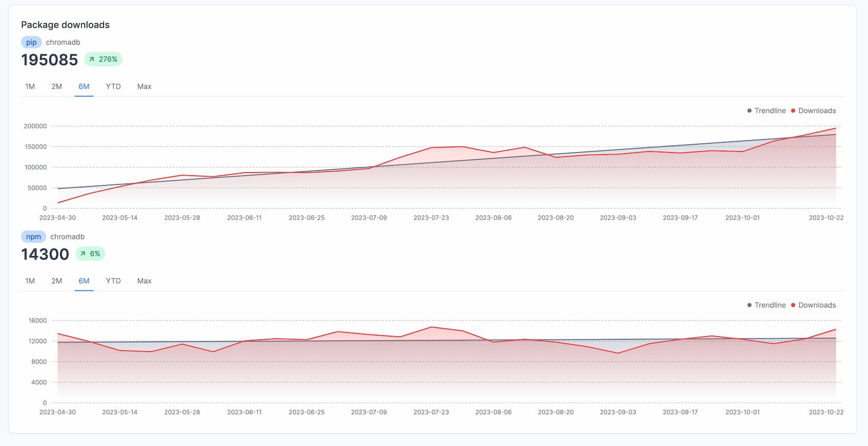Show Max range for npm downloads
This screenshot has height=446, width=868.
click(144, 281)
